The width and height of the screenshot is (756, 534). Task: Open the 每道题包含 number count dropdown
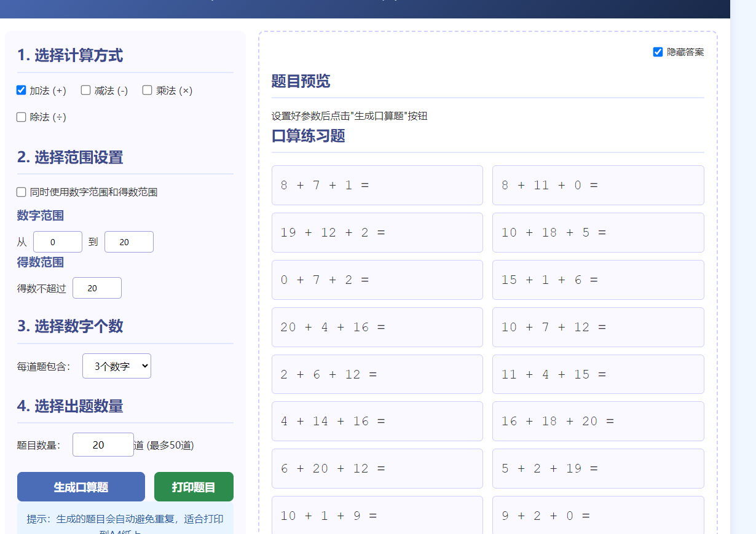pyautogui.click(x=117, y=366)
